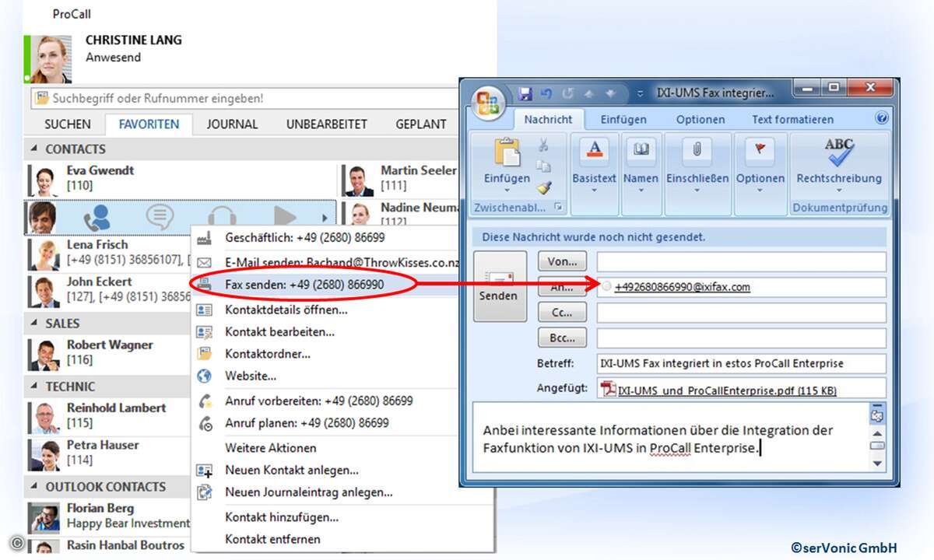Save the email with the floppy disk icon

pos(525,93)
